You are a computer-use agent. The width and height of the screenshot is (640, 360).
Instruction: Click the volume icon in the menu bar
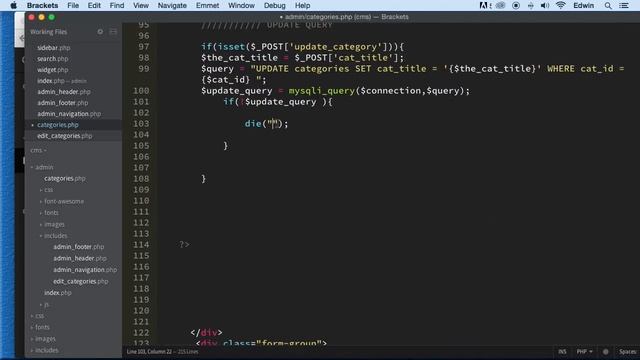544,5
